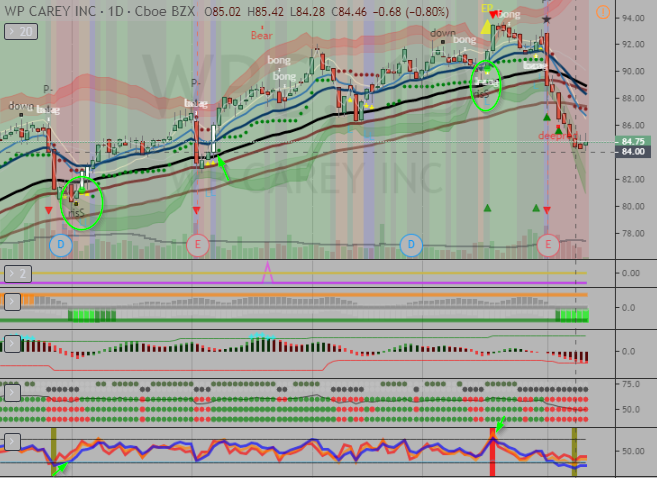Open the first red E earnings marker

pyautogui.click(x=197, y=245)
